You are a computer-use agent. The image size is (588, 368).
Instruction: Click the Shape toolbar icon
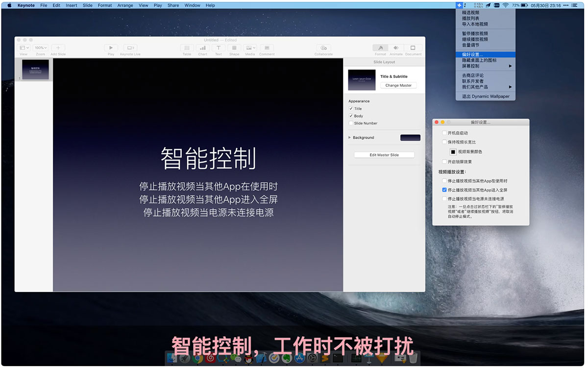click(234, 48)
